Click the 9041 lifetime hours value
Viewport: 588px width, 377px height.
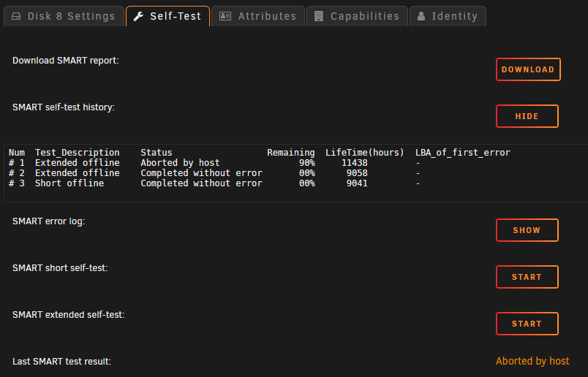click(357, 183)
